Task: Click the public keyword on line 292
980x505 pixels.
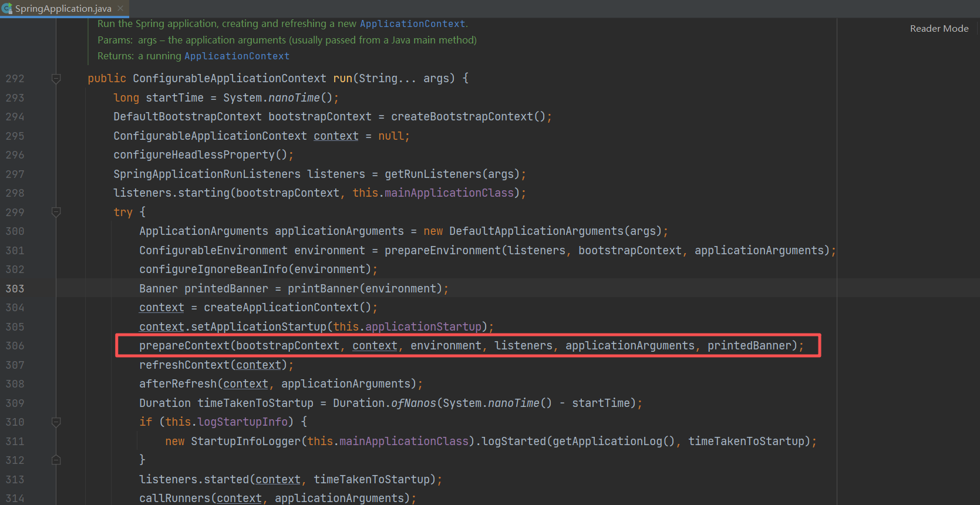Action: coord(107,78)
